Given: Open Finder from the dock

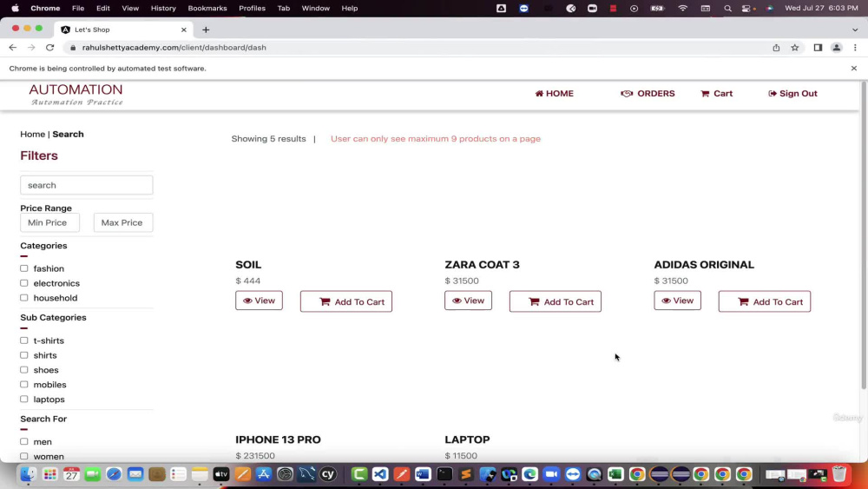Looking at the screenshot, I should [29, 474].
